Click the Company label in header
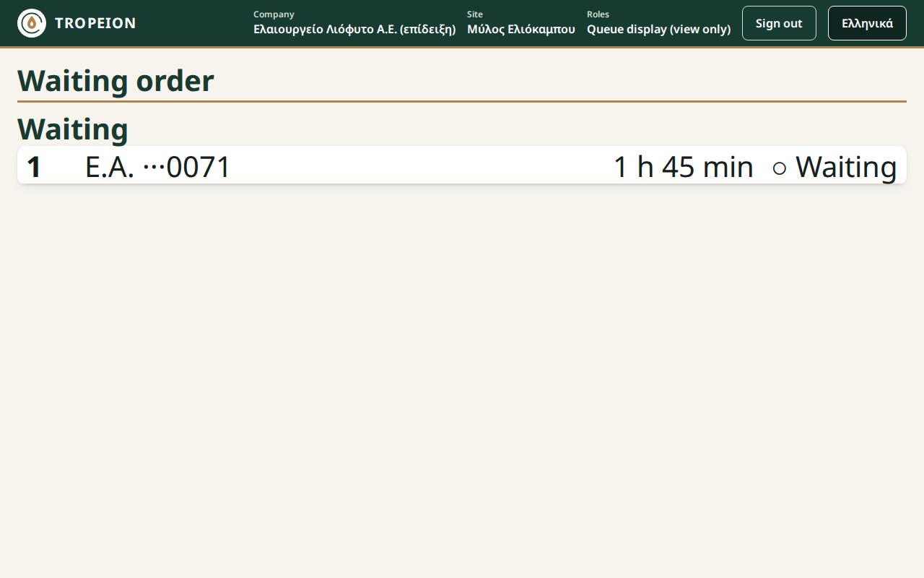The image size is (924, 578). 274,14
